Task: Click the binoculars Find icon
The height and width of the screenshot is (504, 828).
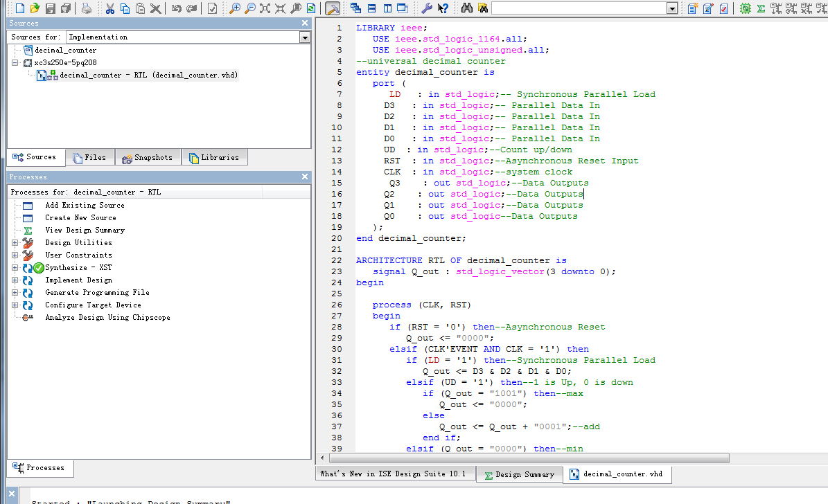Action: tap(467, 8)
